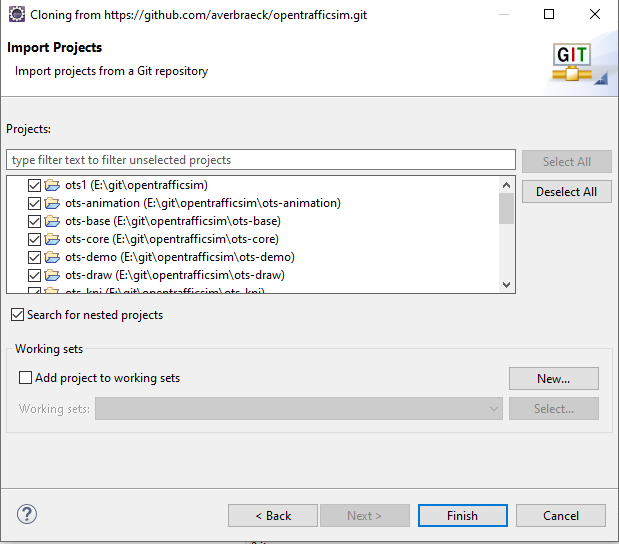Screen dimensions: 619x544
Task: Click the disabled Next > button
Action: tap(364, 516)
